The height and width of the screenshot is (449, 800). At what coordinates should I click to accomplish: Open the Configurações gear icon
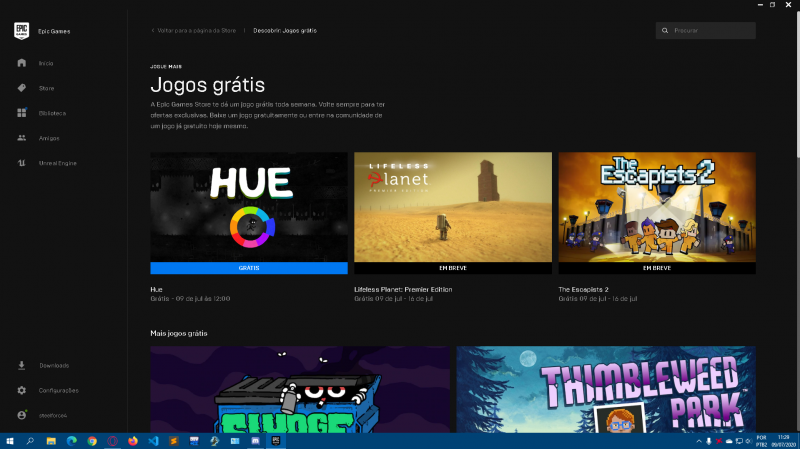pos(22,390)
